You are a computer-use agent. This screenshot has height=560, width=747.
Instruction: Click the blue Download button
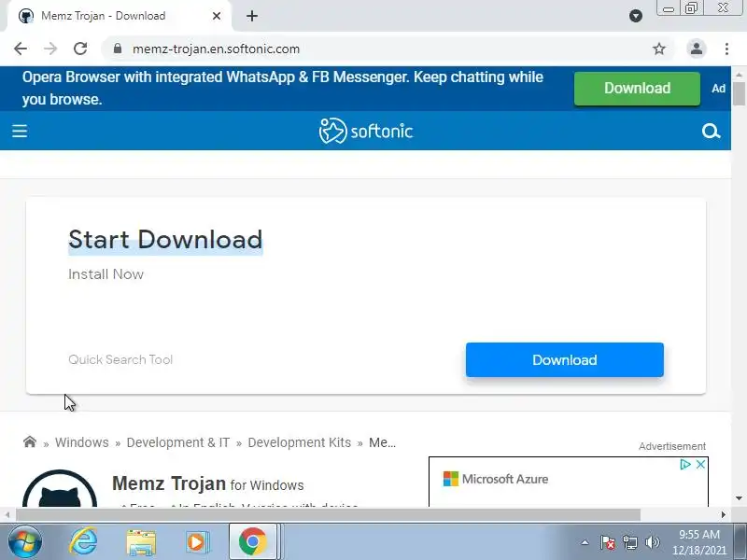(x=565, y=359)
